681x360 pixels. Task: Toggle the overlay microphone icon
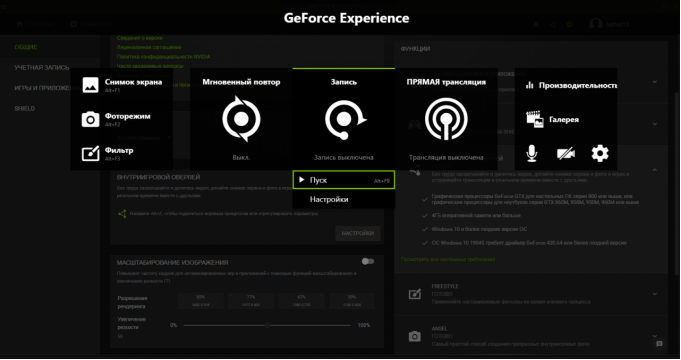coord(532,153)
